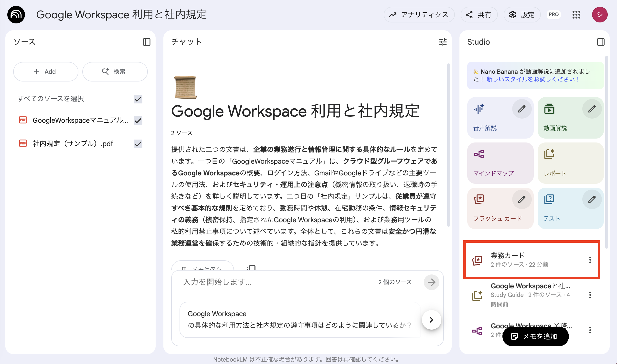Edit the 音声解説 tile with pencil icon
Screen dimensions: 617x364
521,109
